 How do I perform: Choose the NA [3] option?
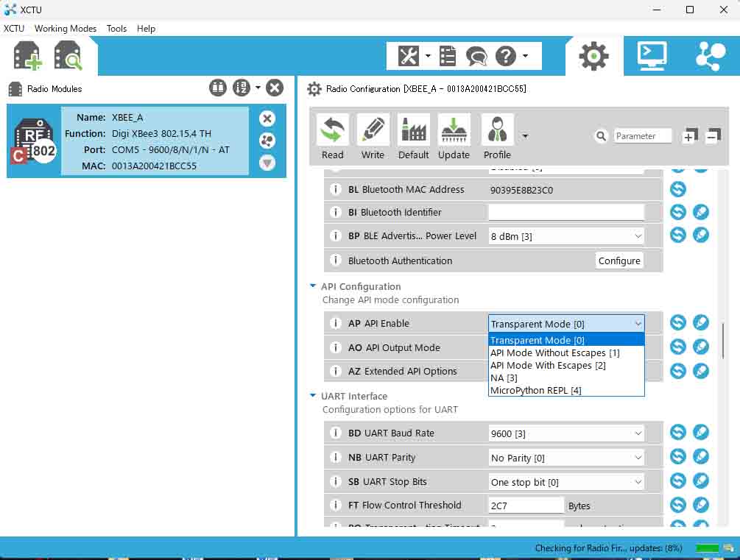click(x=566, y=378)
